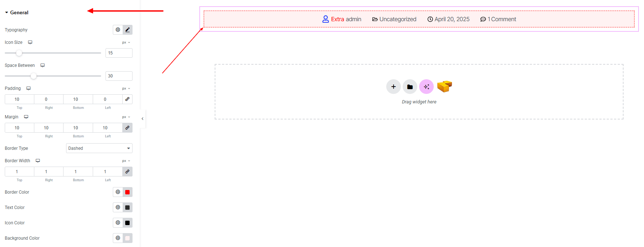This screenshot has height=247, width=644.
Task: Open the Border Type dropdown
Action: click(99, 148)
